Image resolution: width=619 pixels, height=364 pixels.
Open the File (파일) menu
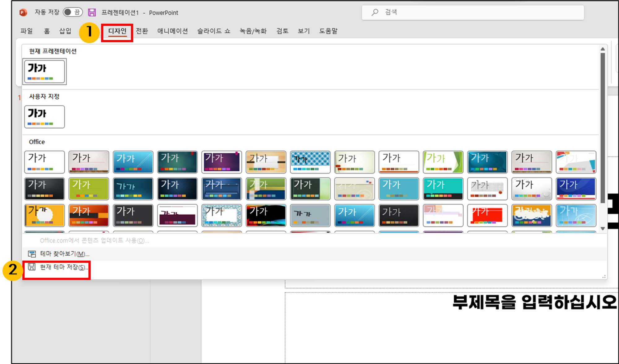[x=27, y=31]
